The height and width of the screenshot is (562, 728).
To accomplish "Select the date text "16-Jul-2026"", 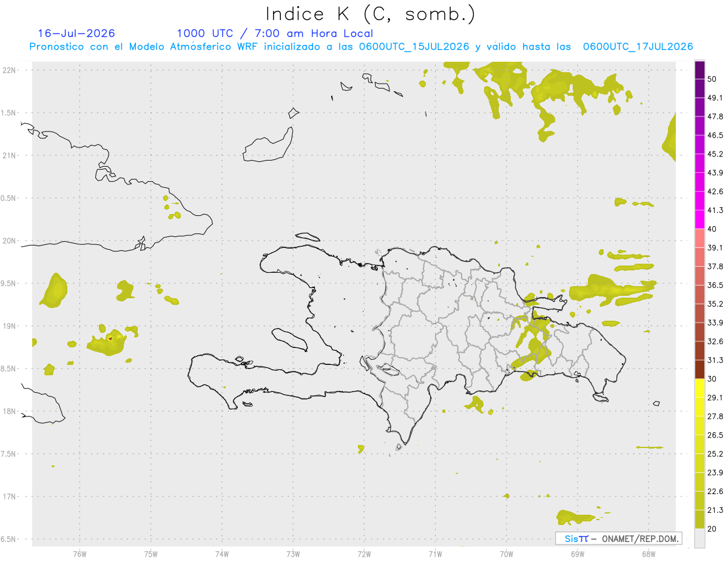I will (76, 33).
